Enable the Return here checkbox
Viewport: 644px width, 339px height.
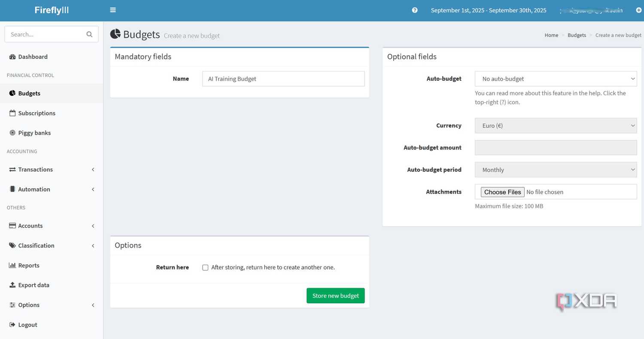(x=205, y=267)
